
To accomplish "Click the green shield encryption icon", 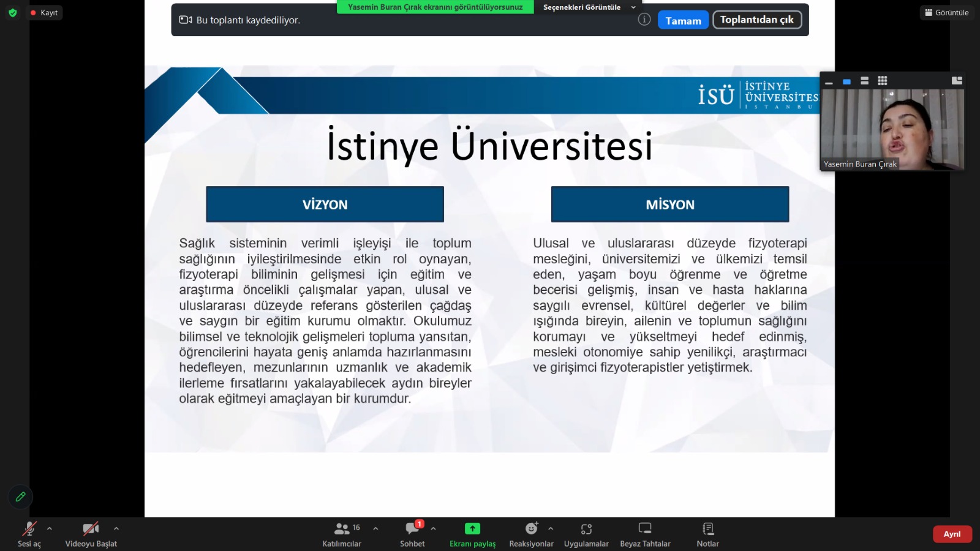I will coord(13,12).
